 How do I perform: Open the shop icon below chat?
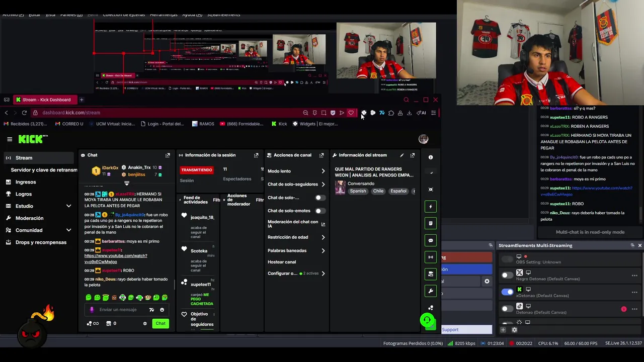pyautogui.click(x=108, y=324)
